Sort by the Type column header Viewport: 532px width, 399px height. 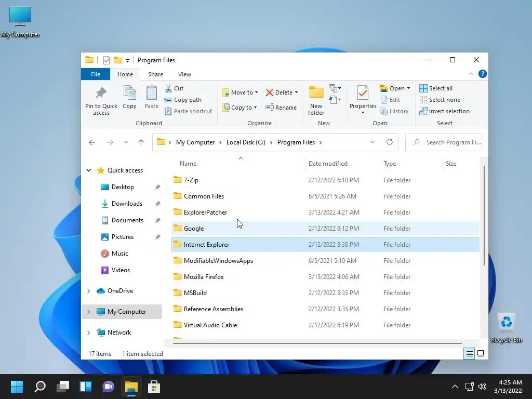click(x=411, y=164)
